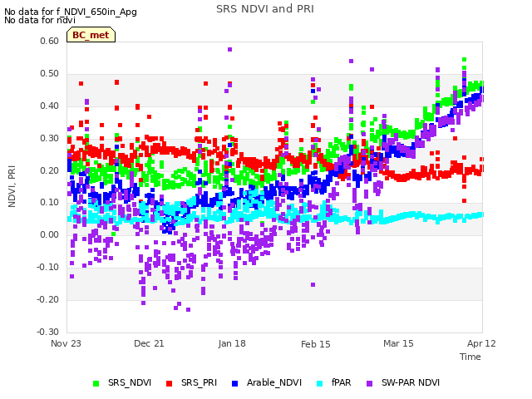Screen dimensions: 532x399
Task: Click the 0.30 y-axis tick label
Action: click(49, 139)
